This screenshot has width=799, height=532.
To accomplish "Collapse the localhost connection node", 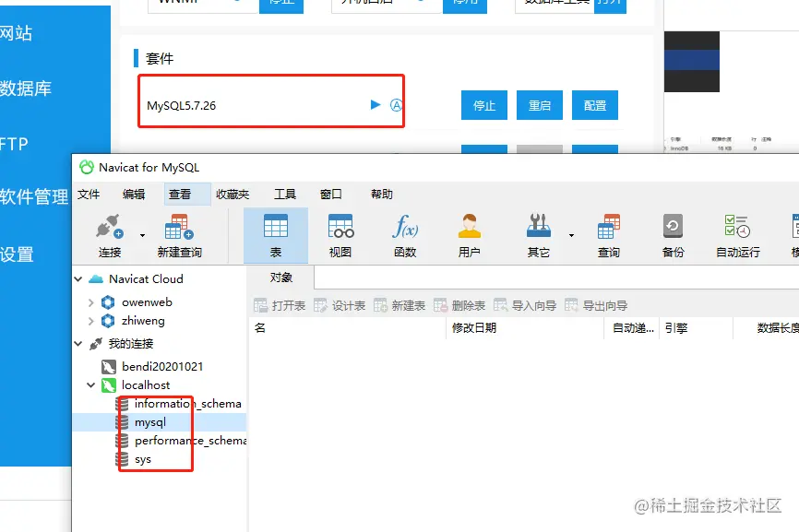I will click(x=91, y=385).
